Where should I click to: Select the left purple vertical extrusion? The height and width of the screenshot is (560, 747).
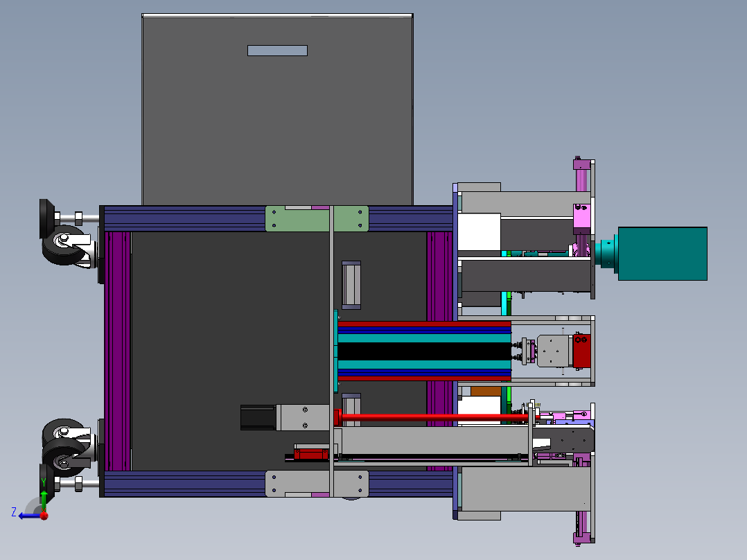click(117, 351)
